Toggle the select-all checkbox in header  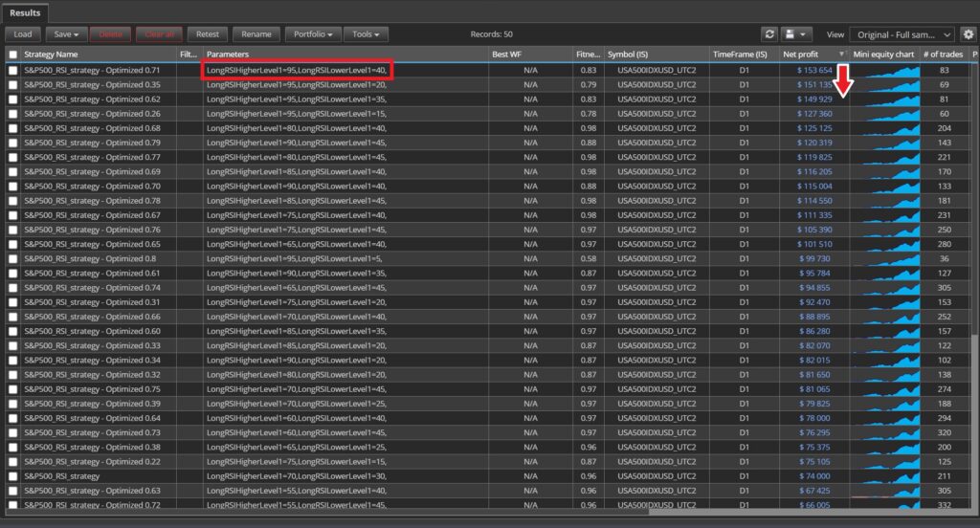click(x=12, y=55)
